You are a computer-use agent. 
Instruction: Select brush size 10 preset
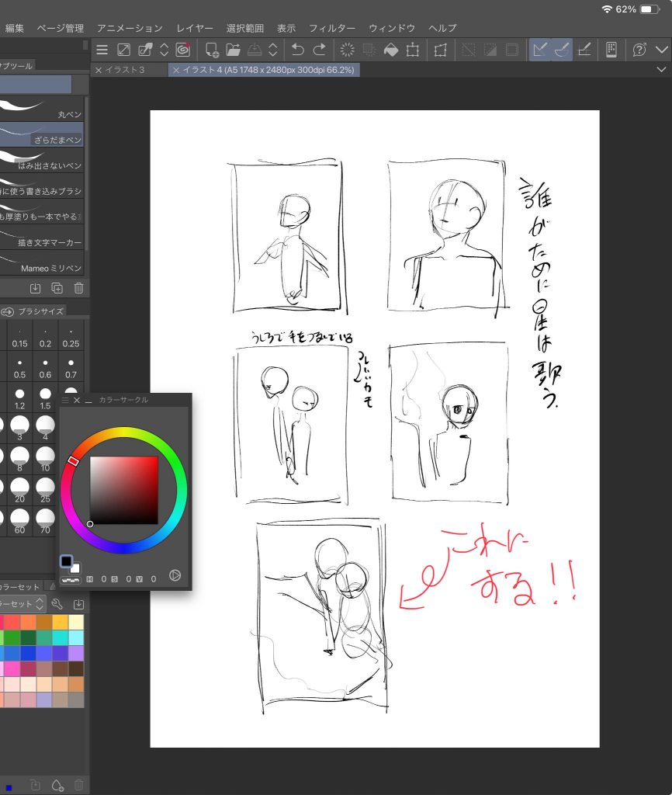click(45, 457)
